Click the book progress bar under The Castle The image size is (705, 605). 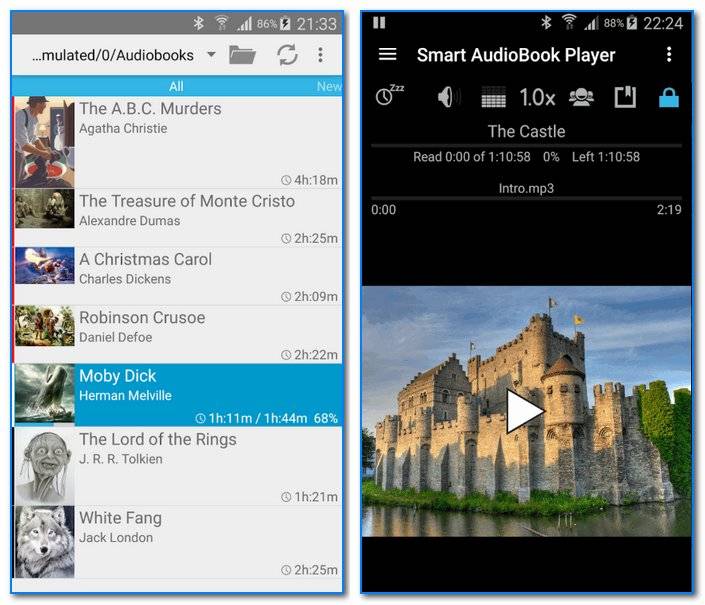526,146
